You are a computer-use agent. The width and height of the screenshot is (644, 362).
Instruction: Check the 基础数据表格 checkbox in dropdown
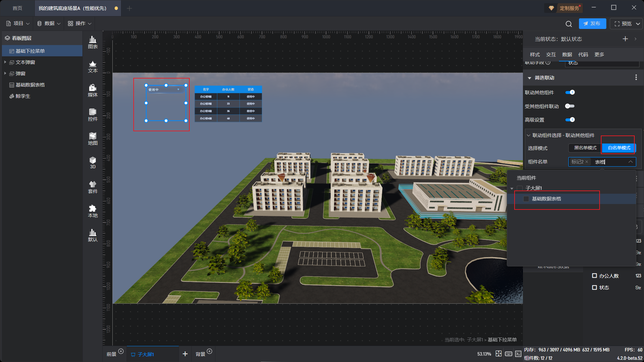point(526,199)
